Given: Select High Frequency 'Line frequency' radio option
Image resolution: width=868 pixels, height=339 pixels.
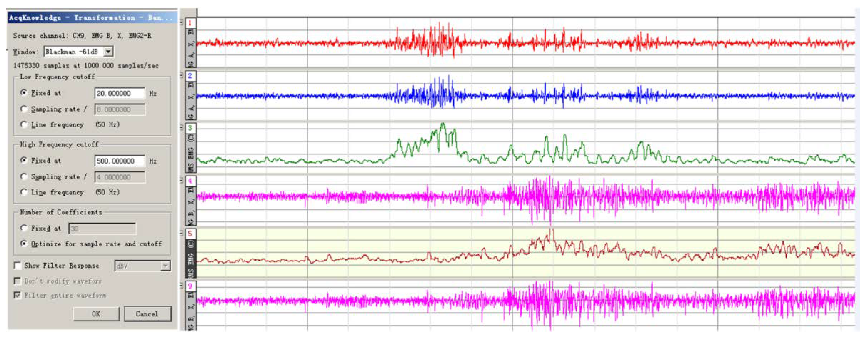Looking at the screenshot, I should point(24,192).
